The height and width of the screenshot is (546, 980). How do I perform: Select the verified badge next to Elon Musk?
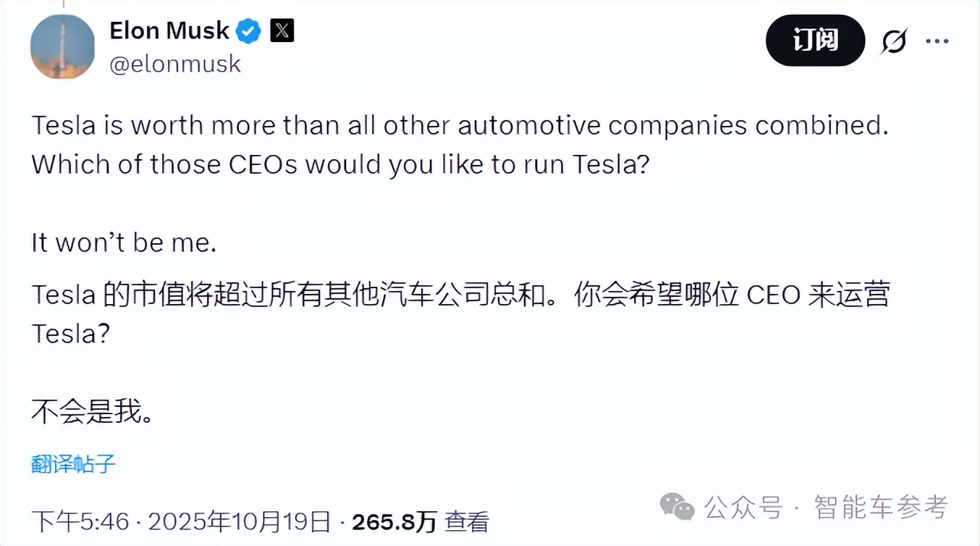[248, 30]
